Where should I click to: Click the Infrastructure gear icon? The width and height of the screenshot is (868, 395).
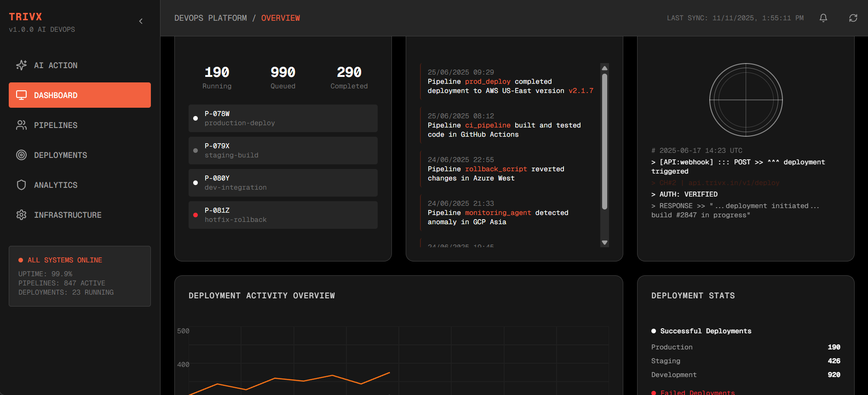pyautogui.click(x=21, y=215)
